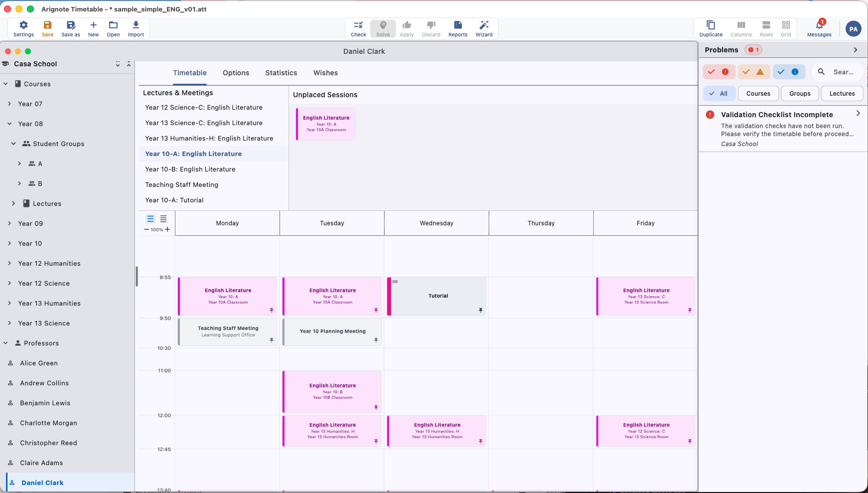The width and height of the screenshot is (868, 493).
Task: Select professor Alice Green
Action: 67,363
